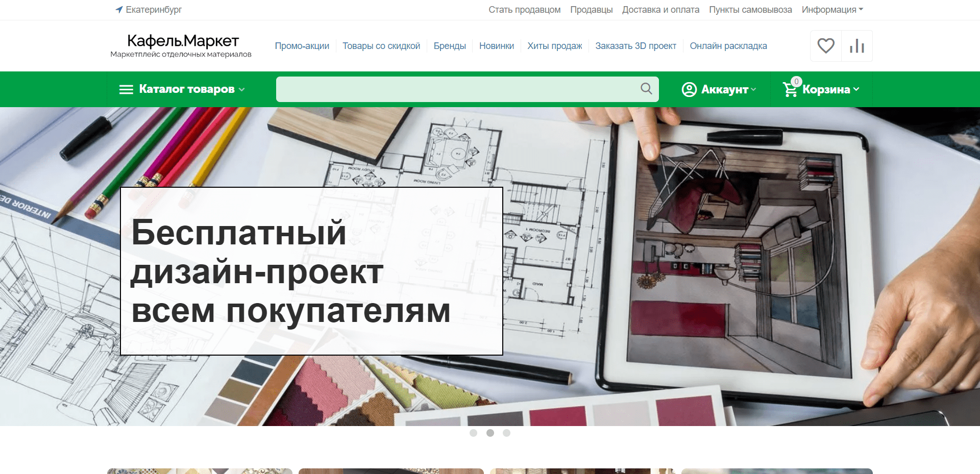Click the Бесплатный дизайн-проект banner
This screenshot has height=474, width=980.
(x=311, y=271)
